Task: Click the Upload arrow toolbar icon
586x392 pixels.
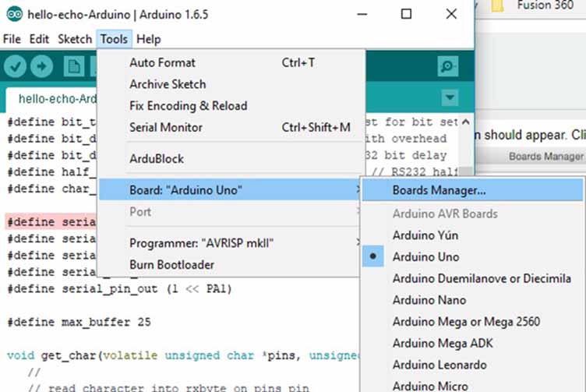Action: point(41,66)
